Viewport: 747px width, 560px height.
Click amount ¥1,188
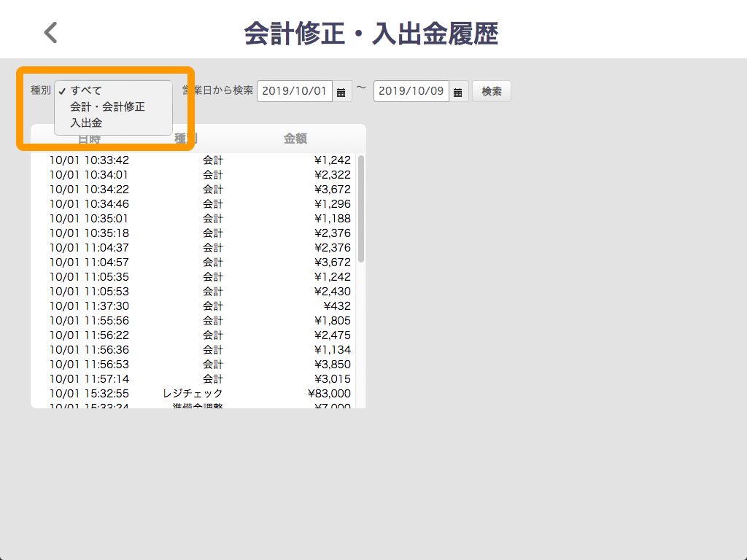pyautogui.click(x=333, y=219)
